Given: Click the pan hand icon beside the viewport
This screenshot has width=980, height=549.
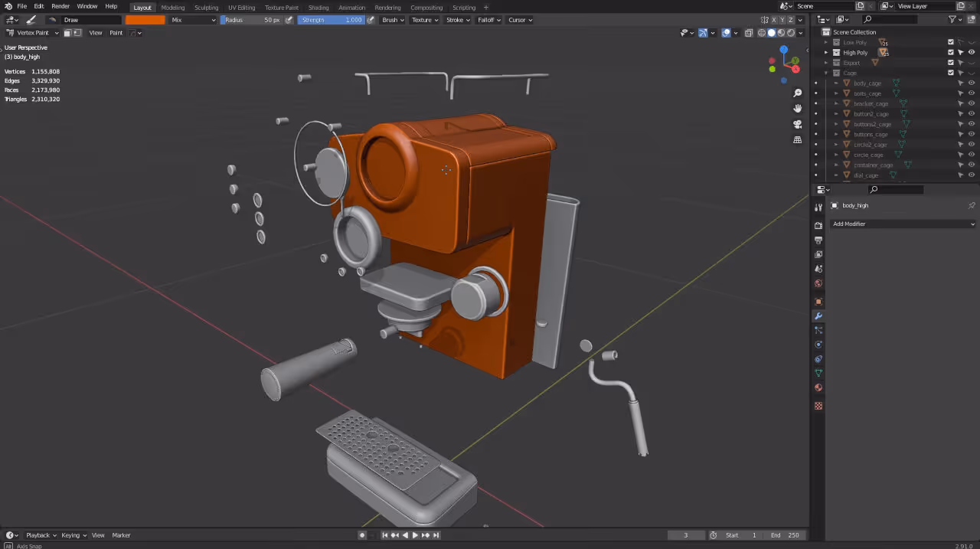Looking at the screenshot, I should pyautogui.click(x=797, y=108).
